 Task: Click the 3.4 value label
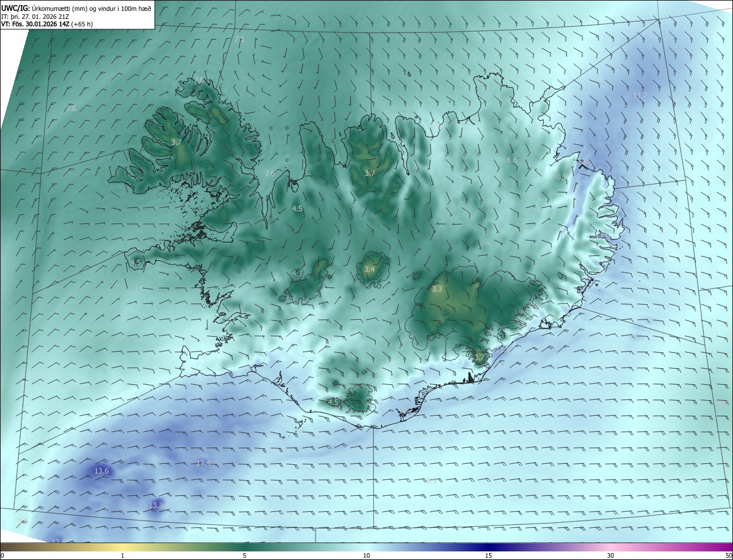(369, 269)
